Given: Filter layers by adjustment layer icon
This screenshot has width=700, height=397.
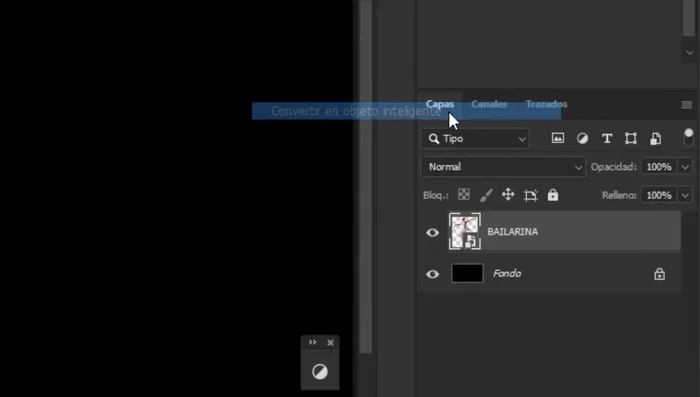Looking at the screenshot, I should 582,138.
